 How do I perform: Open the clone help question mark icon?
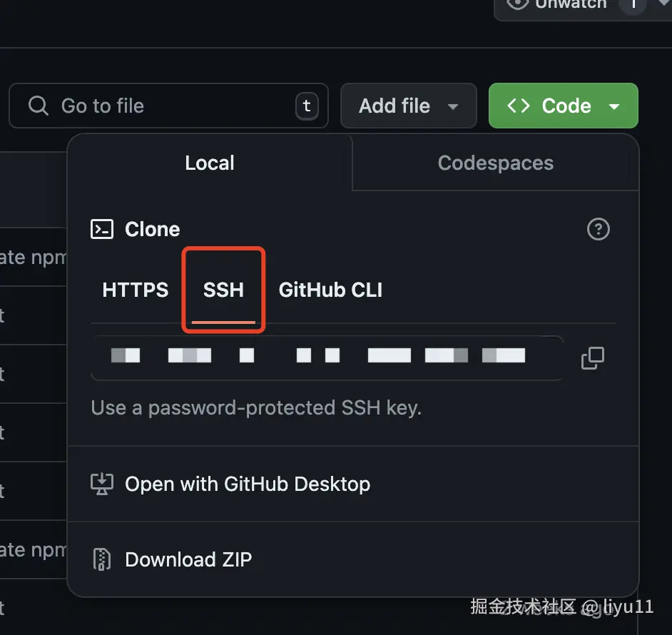tap(598, 229)
